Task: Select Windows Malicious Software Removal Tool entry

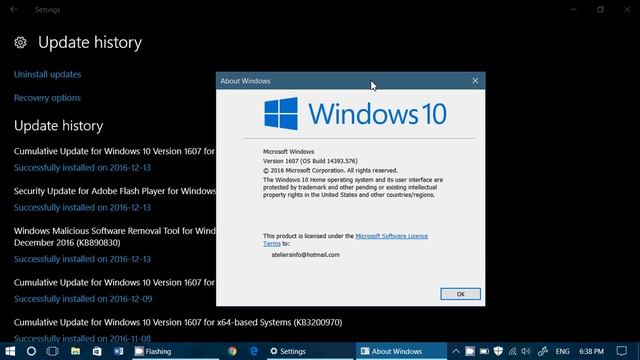Action: [x=115, y=237]
